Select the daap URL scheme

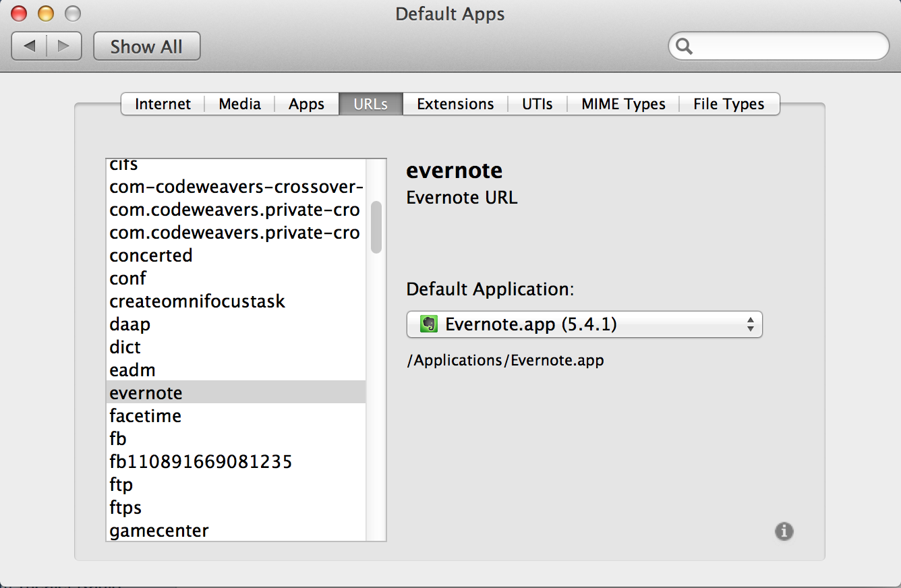coord(236,324)
